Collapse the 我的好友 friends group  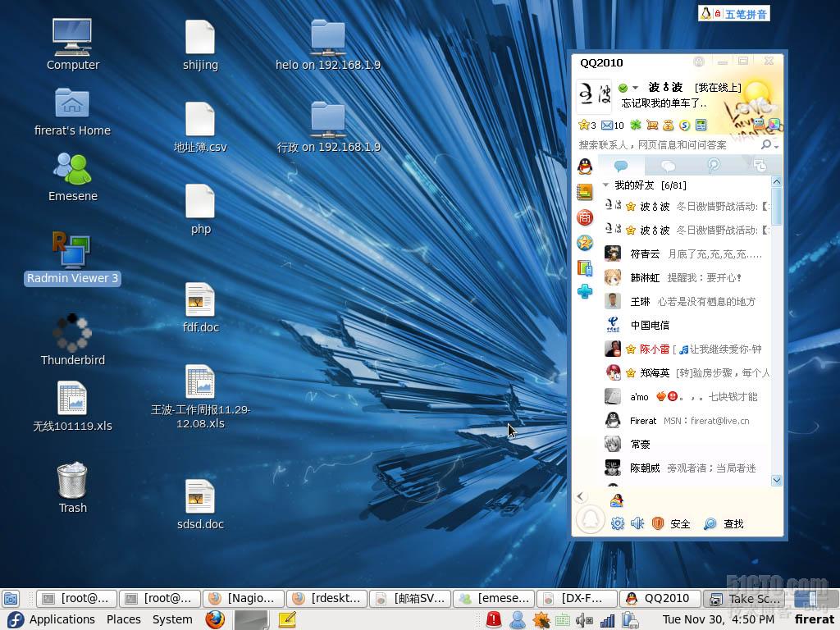click(x=606, y=185)
